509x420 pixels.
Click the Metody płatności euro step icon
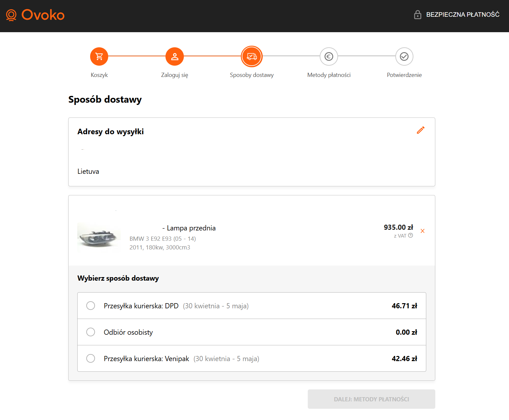point(329,56)
